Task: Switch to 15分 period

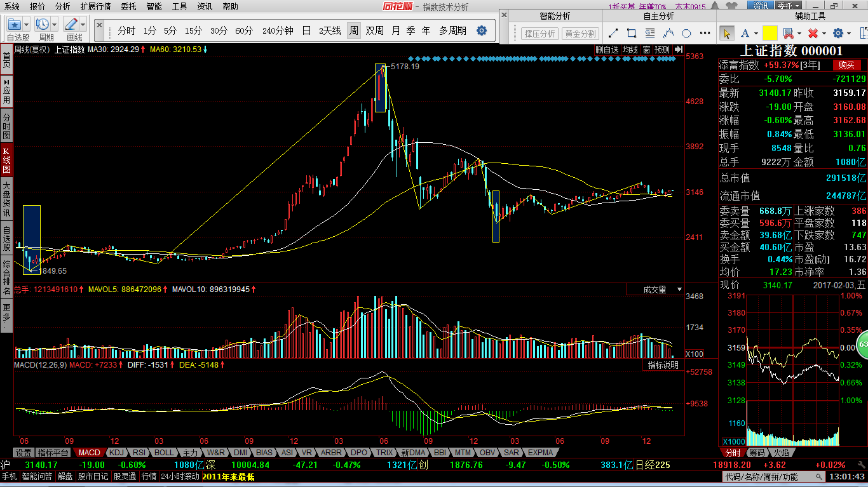Action: click(x=193, y=30)
